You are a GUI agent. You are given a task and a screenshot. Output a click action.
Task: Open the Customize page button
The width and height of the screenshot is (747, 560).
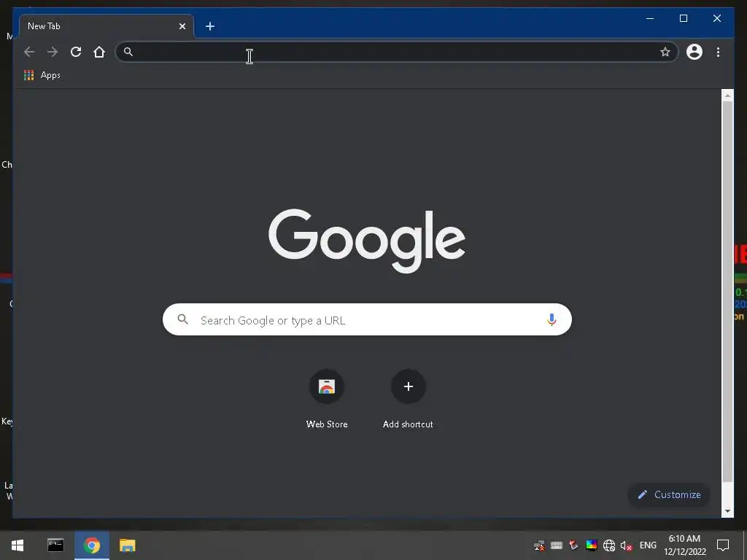(669, 495)
